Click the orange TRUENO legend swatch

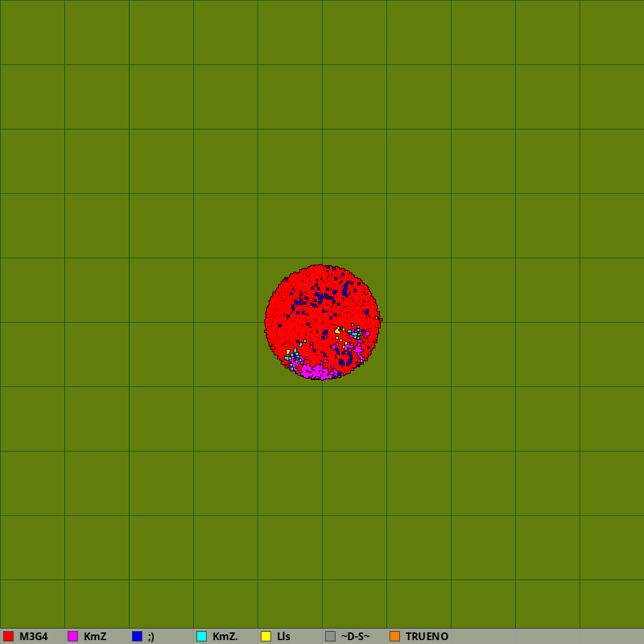tap(395, 636)
